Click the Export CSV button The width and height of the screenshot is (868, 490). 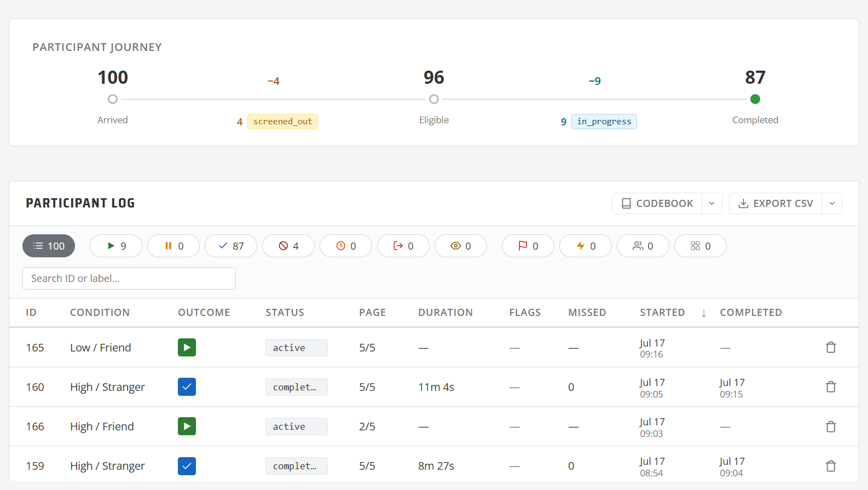pos(776,203)
